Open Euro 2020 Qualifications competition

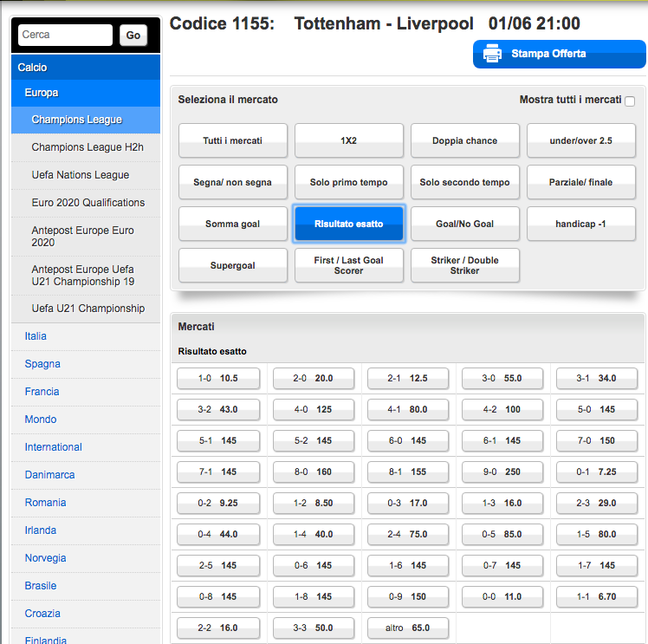(x=88, y=203)
